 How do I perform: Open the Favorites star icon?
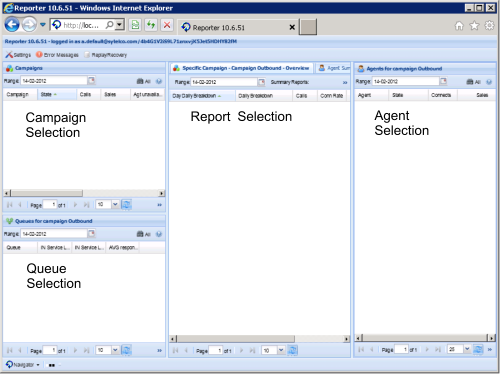474,26
